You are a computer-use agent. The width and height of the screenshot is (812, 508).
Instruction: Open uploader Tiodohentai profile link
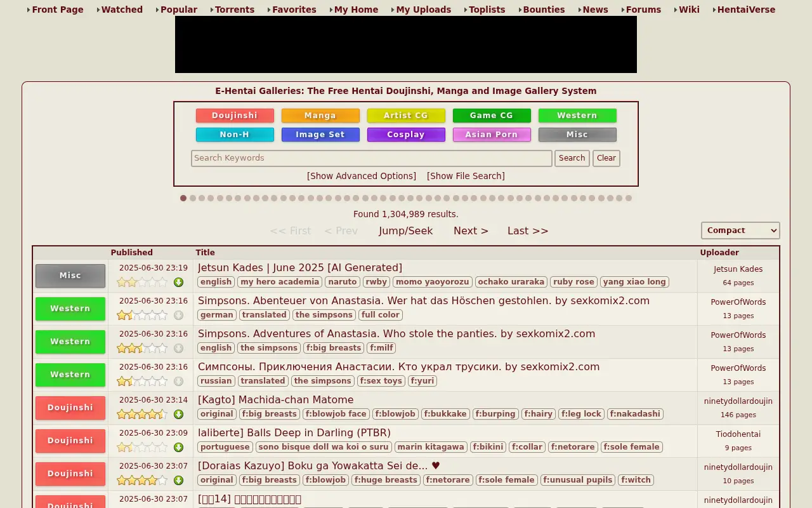click(x=738, y=434)
